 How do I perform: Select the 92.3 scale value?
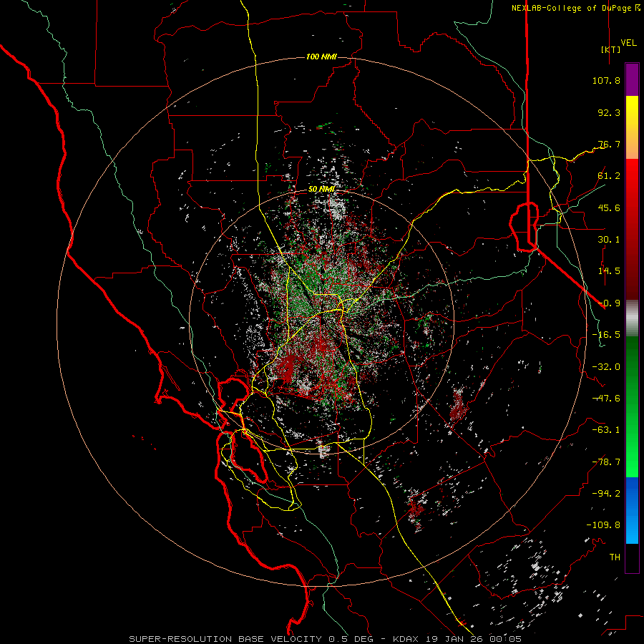tap(609, 112)
